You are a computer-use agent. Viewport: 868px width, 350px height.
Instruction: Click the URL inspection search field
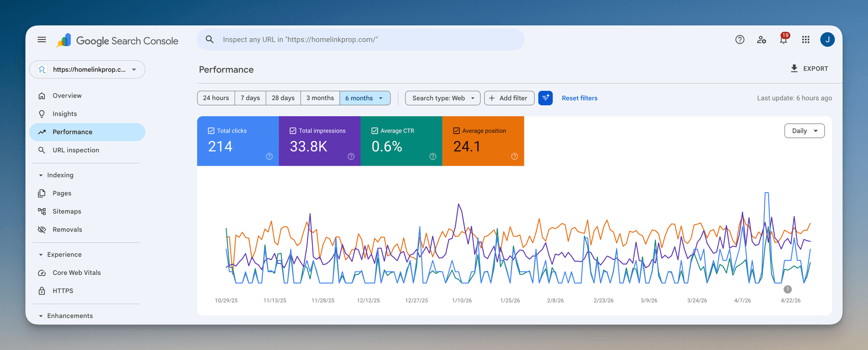(x=361, y=40)
